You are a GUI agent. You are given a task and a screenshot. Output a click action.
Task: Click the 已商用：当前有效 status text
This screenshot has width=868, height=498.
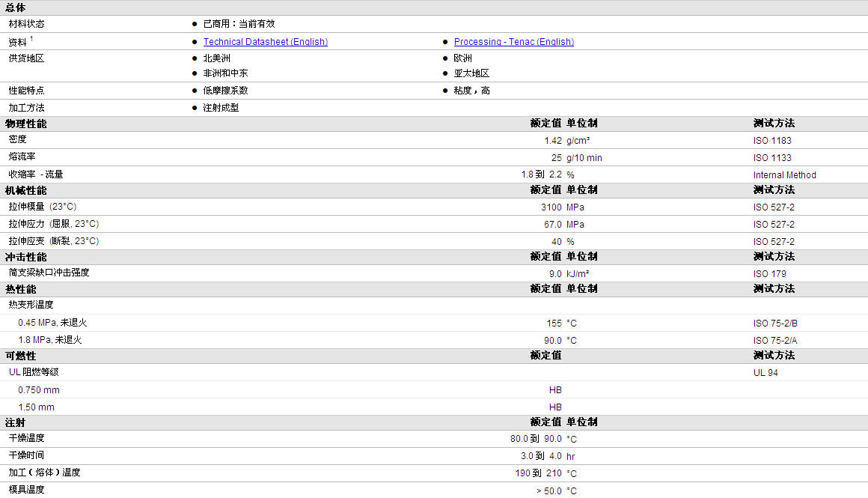pos(239,24)
